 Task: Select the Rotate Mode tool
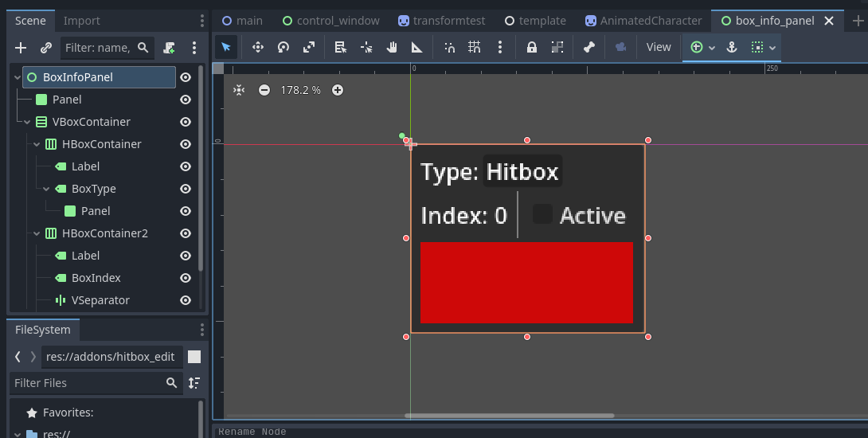(x=283, y=48)
